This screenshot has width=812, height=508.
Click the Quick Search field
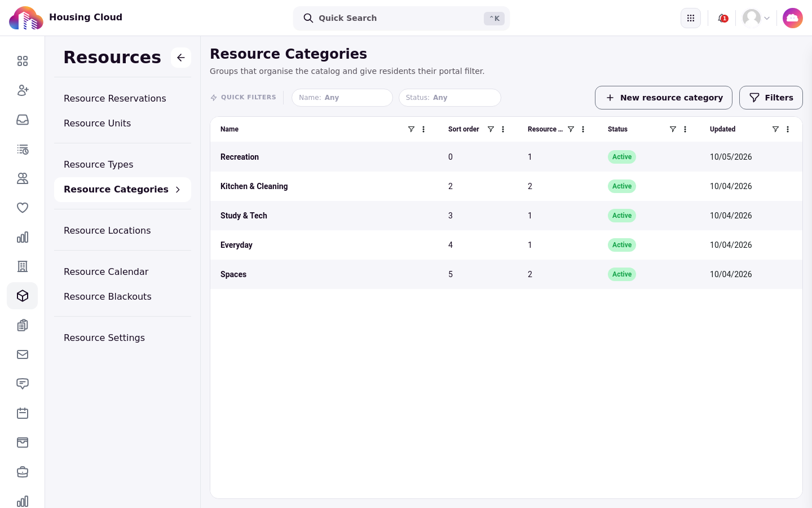401,18
